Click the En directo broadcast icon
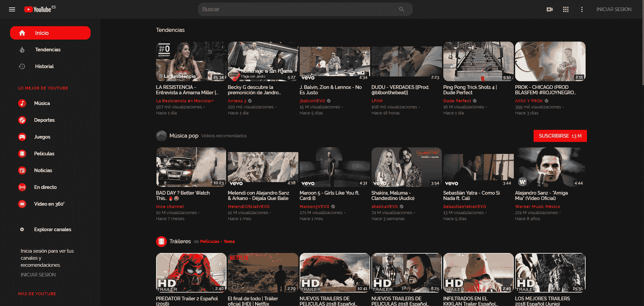The image size is (644, 306). tap(22, 187)
